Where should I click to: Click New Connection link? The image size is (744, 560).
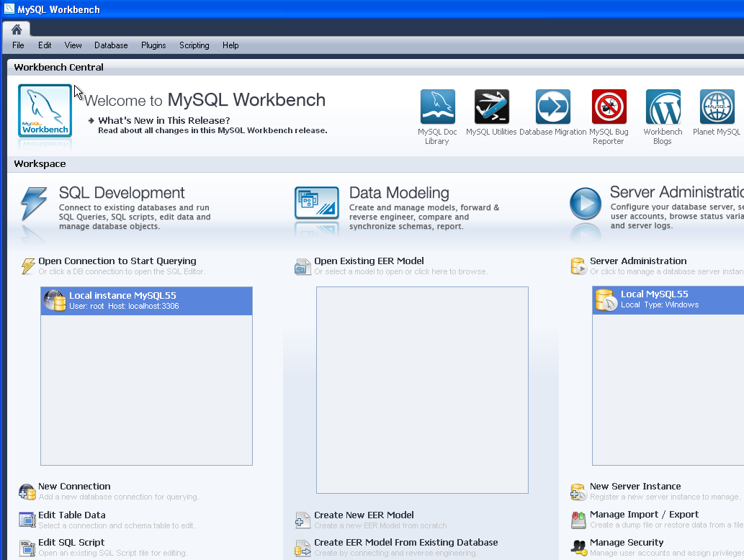pos(74,487)
